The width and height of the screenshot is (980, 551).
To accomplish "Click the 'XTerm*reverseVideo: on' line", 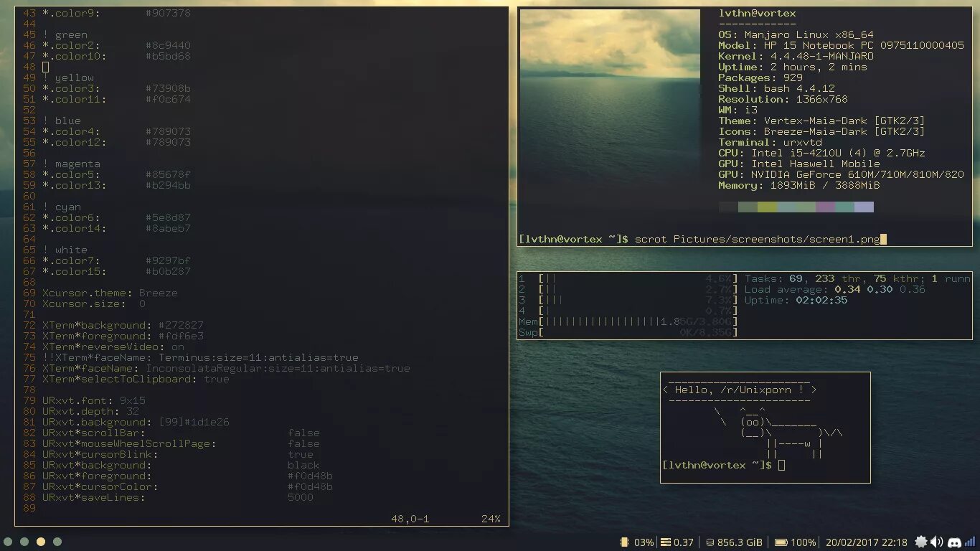I will click(113, 347).
